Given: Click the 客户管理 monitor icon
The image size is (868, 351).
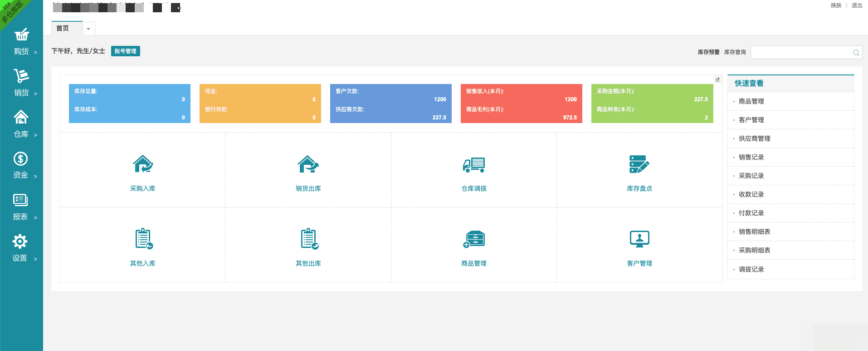Looking at the screenshot, I should (639, 239).
